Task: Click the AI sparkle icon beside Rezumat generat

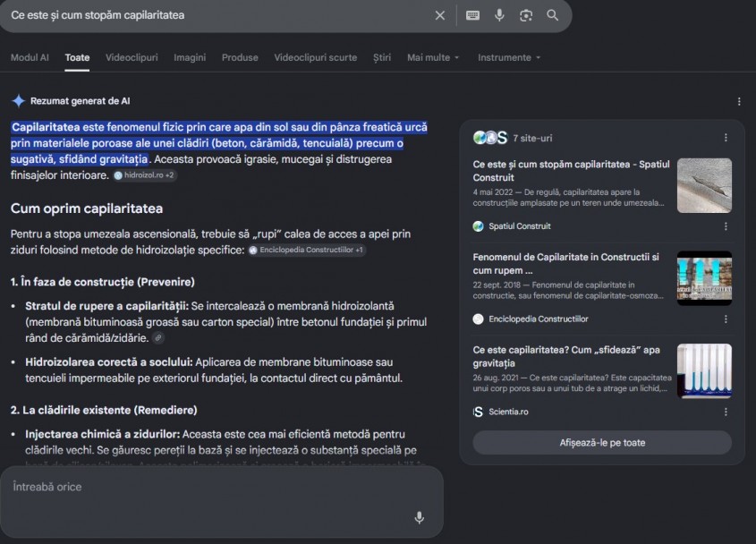Action: (18, 101)
